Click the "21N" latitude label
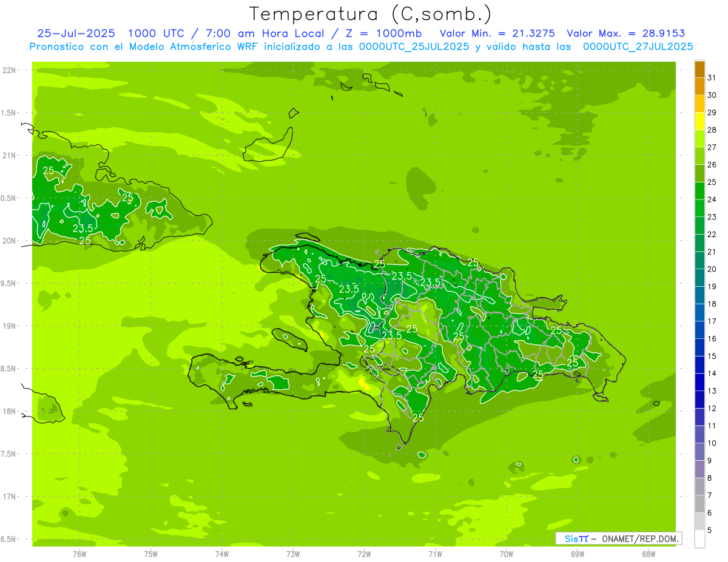Screen dimensions: 728x562 pyautogui.click(x=10, y=156)
